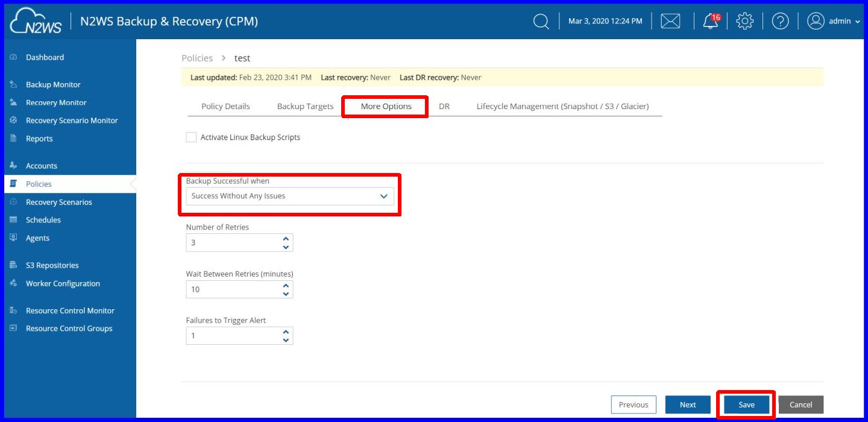The height and width of the screenshot is (422, 868).
Task: Click the Schedules sidebar icon
Action: pos(13,220)
